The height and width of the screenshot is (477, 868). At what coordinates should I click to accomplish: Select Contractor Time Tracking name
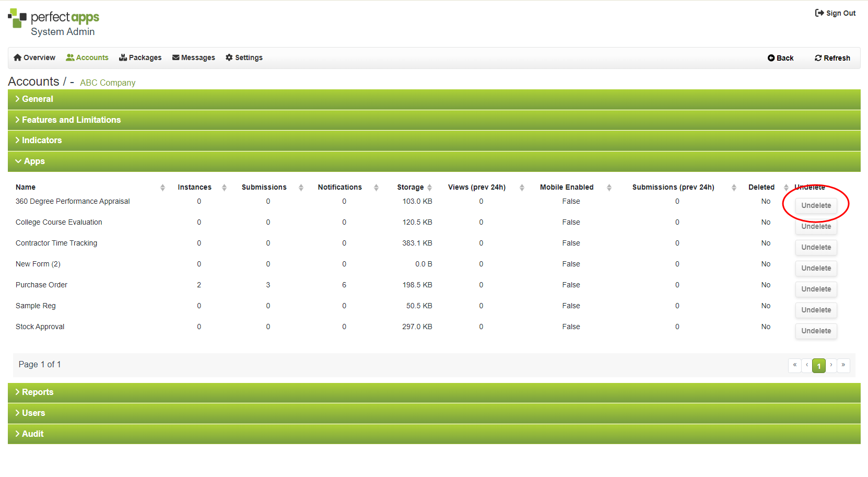click(56, 243)
